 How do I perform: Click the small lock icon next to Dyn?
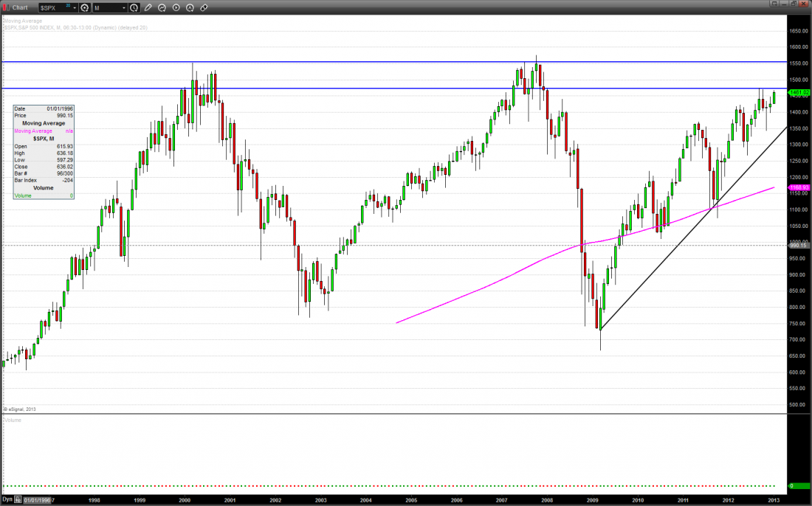pyautogui.click(x=18, y=500)
